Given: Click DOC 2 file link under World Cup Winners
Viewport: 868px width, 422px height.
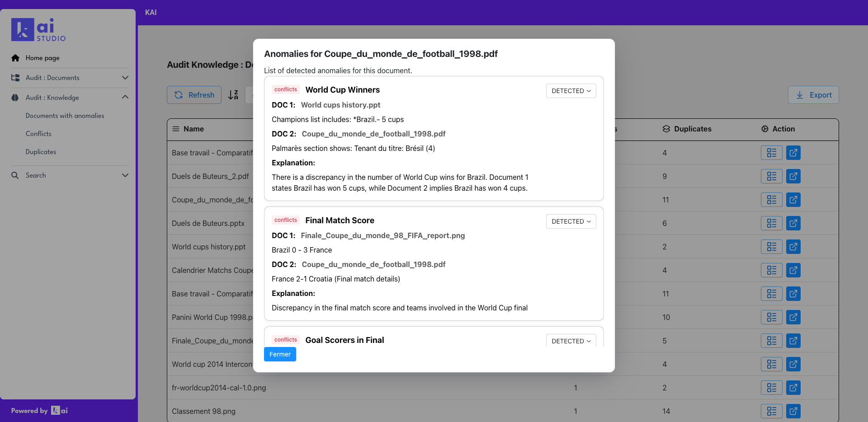Looking at the screenshot, I should [373, 134].
